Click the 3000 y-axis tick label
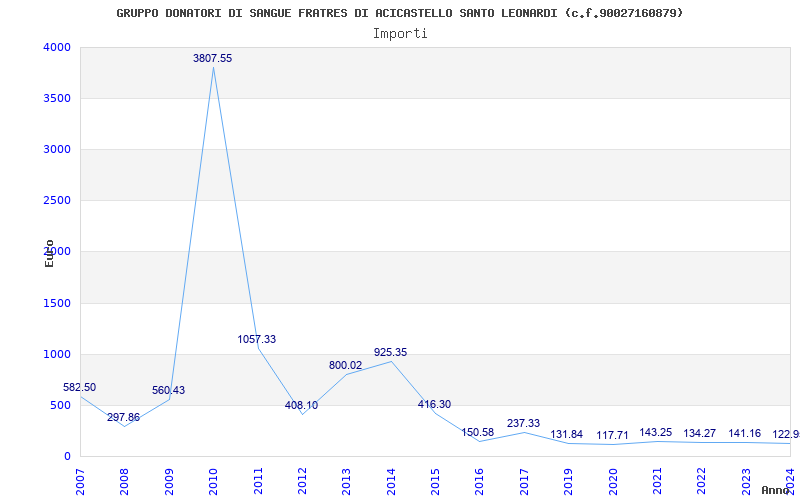The height and width of the screenshot is (500, 800). (x=57, y=149)
